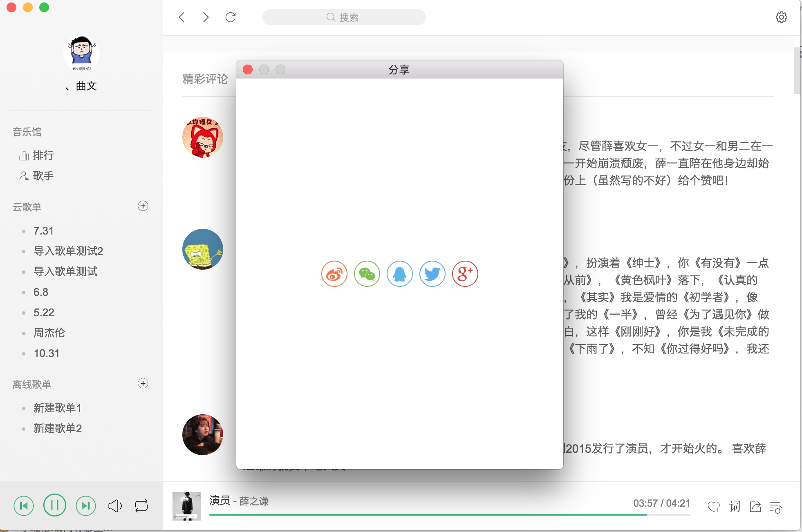Image resolution: width=802 pixels, height=532 pixels.
Task: Toggle the repeat loop mode
Action: (141, 506)
